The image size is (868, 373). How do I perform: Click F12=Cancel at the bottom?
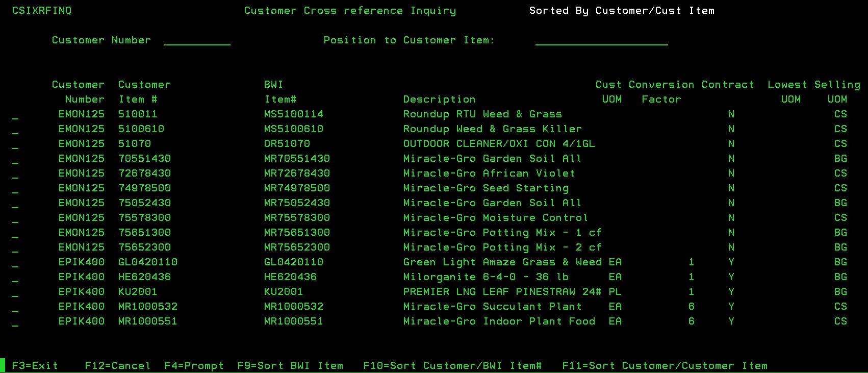(x=117, y=366)
